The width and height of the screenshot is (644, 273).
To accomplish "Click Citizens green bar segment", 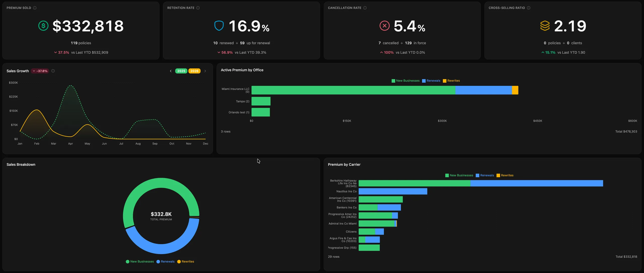I will click(x=367, y=232).
